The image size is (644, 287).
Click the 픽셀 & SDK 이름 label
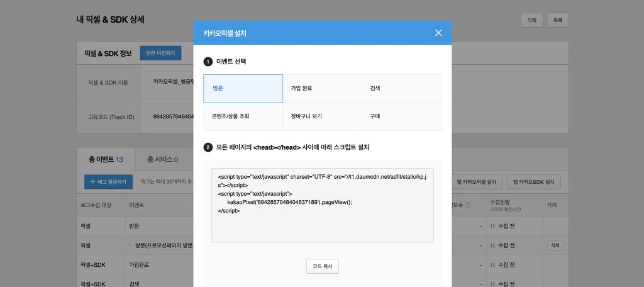tap(108, 82)
